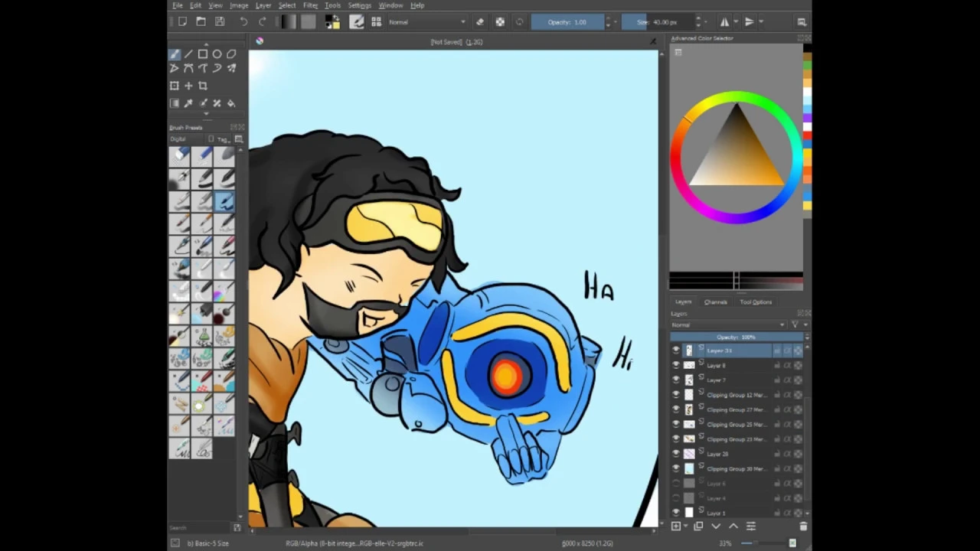Select the Move tool
The image size is (980, 551).
[188, 86]
